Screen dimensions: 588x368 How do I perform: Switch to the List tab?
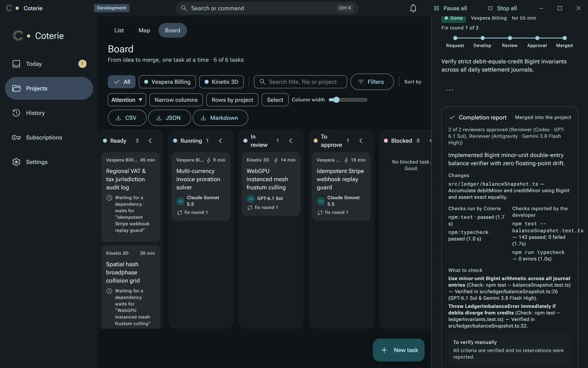[119, 30]
